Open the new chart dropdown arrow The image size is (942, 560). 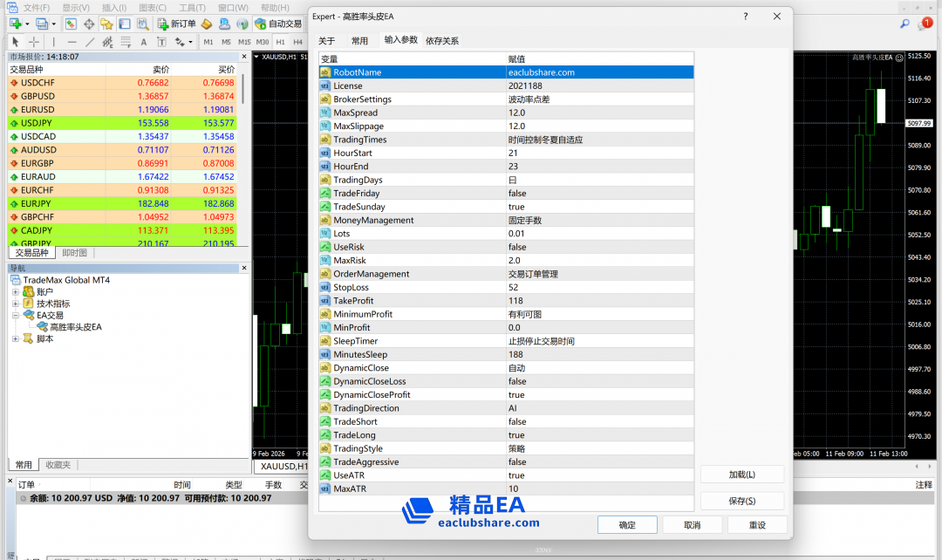pyautogui.click(x=27, y=24)
